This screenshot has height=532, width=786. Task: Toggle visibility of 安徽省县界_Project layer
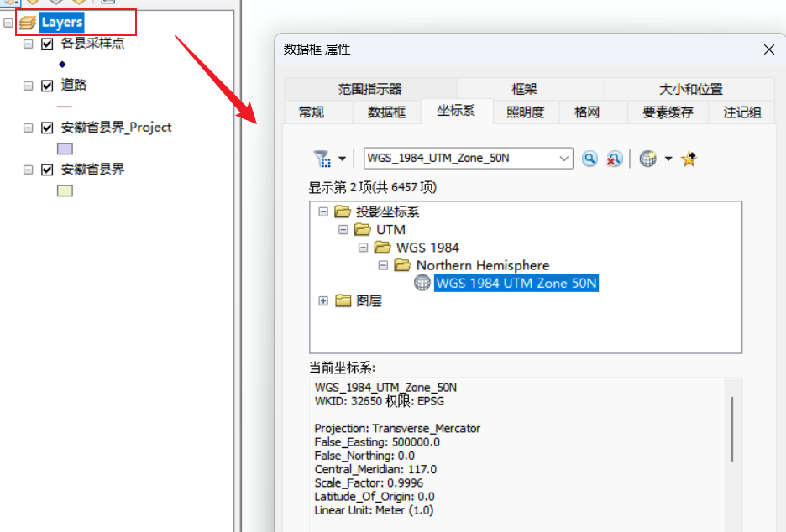point(47,128)
